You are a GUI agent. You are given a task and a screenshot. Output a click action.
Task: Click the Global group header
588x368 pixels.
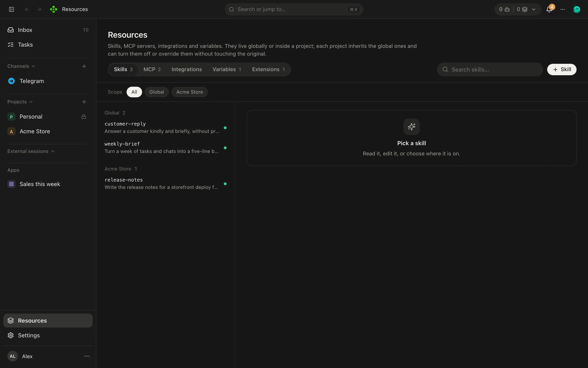pos(115,113)
